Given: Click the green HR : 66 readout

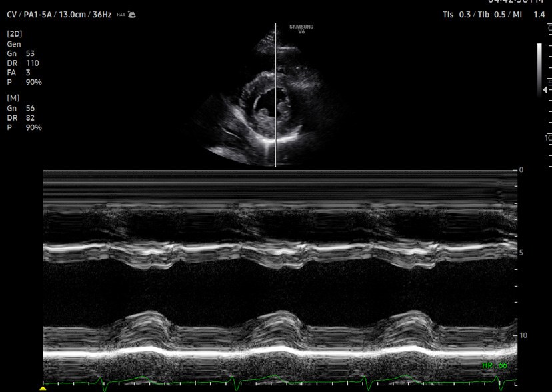Looking at the screenshot, I should 495,365.
